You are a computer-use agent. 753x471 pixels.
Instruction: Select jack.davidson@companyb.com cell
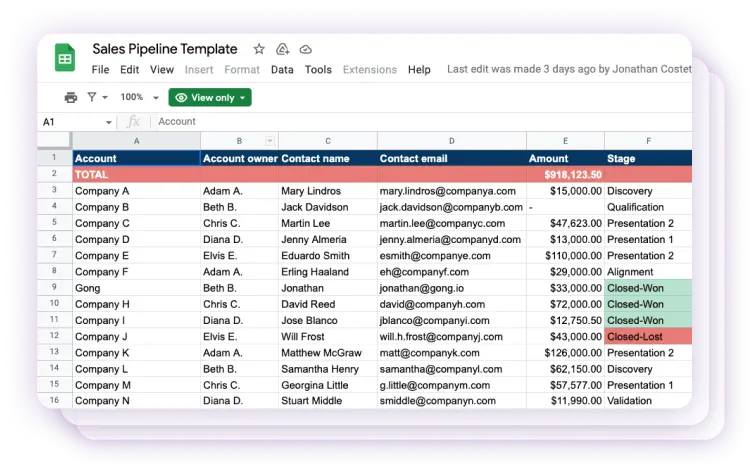click(x=452, y=207)
